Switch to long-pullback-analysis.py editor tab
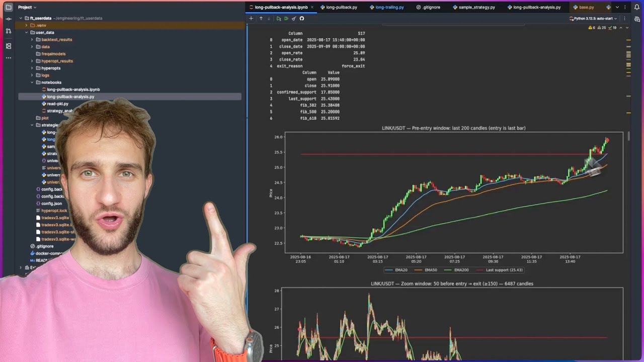This screenshot has width=644, height=362. tap(534, 8)
